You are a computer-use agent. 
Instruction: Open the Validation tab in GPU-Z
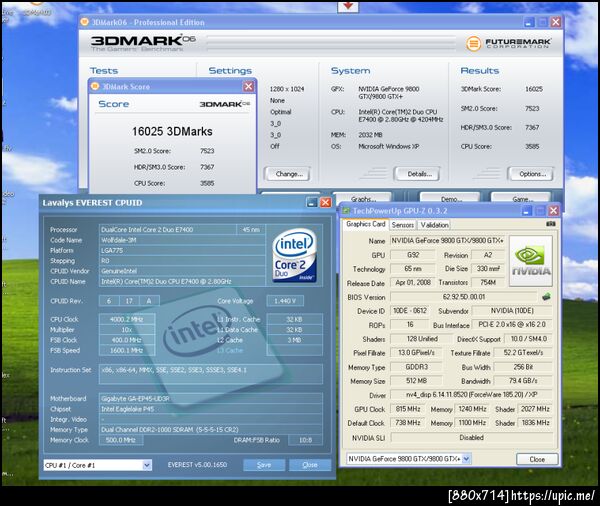(434, 225)
